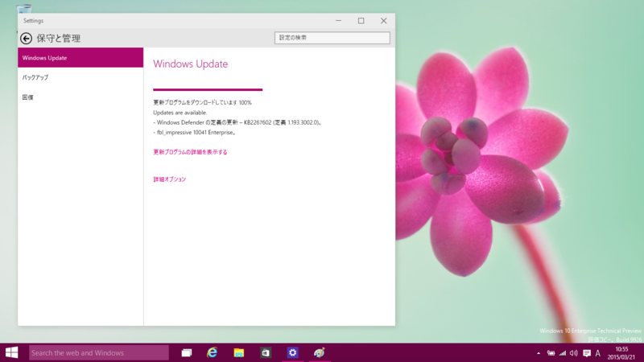This screenshot has height=362, width=644.
Task: Show hidden system tray icons
Action: (539, 353)
